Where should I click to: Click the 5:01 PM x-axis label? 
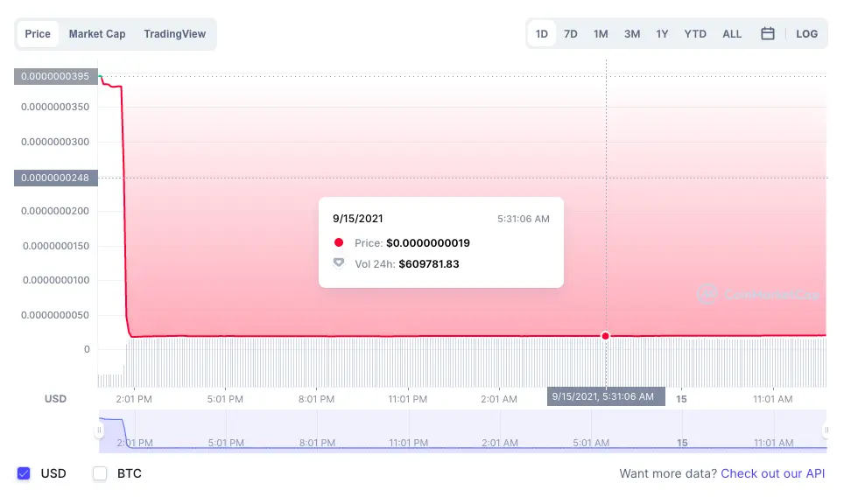tap(225, 399)
